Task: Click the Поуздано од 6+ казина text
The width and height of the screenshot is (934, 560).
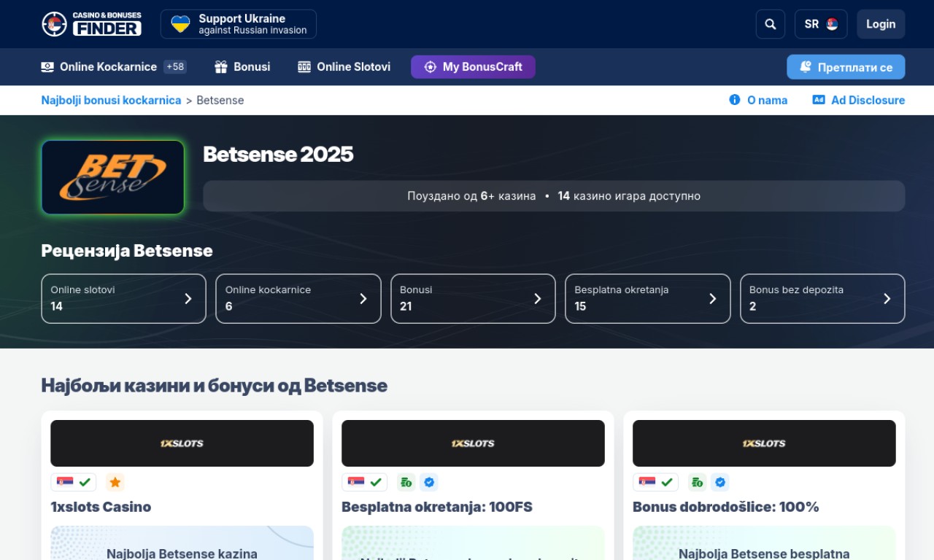Action: pyautogui.click(x=471, y=196)
